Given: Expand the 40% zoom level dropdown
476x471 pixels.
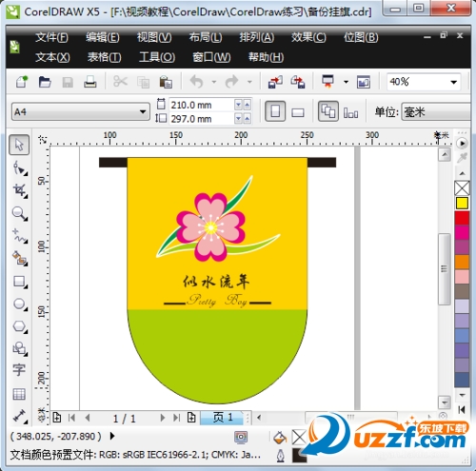Looking at the screenshot, I should point(454,82).
